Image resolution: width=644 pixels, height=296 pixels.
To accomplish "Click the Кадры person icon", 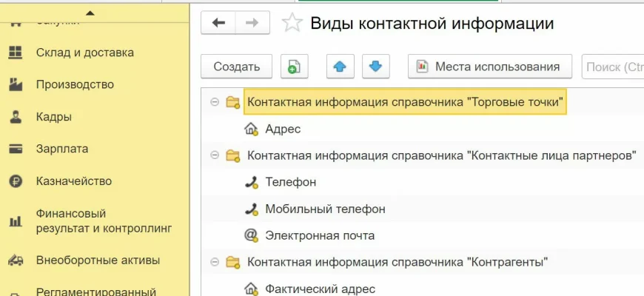I will pyautogui.click(x=15, y=117).
